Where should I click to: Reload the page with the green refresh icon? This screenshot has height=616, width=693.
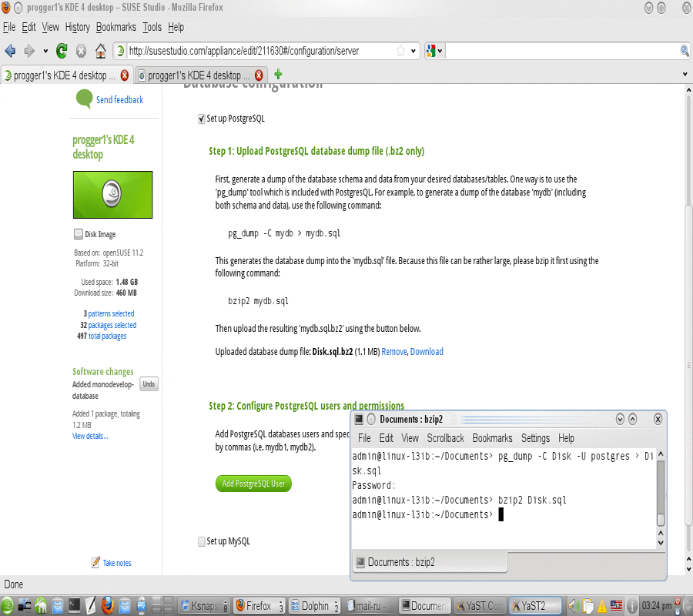(62, 52)
